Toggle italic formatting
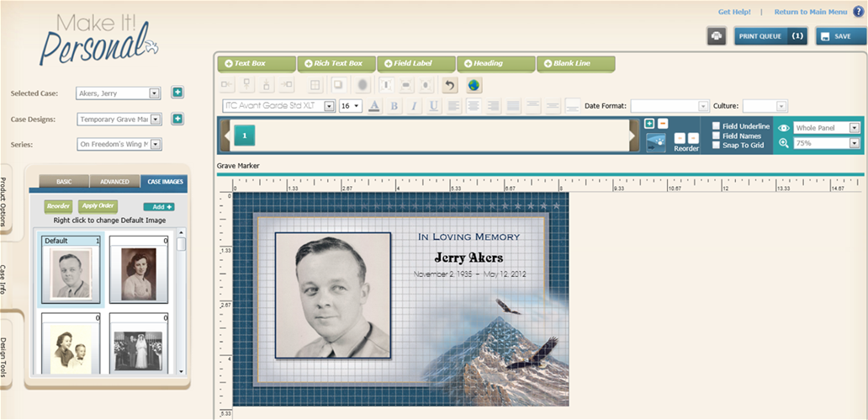Viewport: 868px width, 420px height. click(414, 106)
